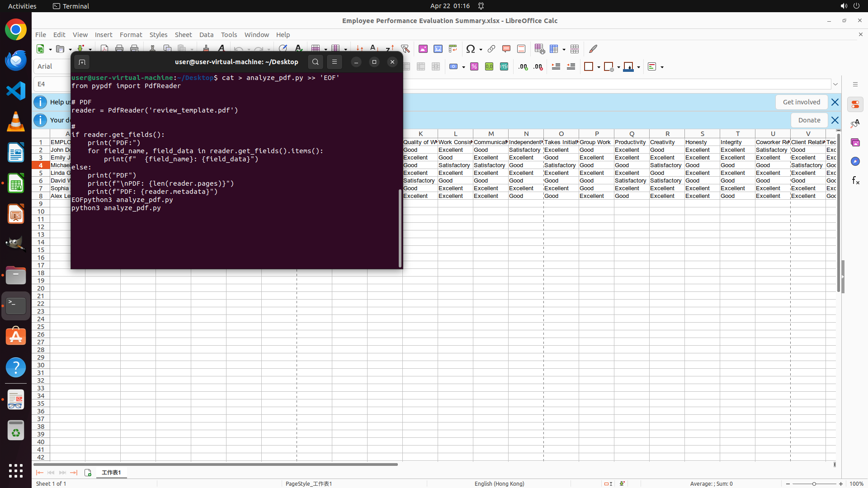
Task: Insert a comment with speech bubble icon
Action: 506,49
